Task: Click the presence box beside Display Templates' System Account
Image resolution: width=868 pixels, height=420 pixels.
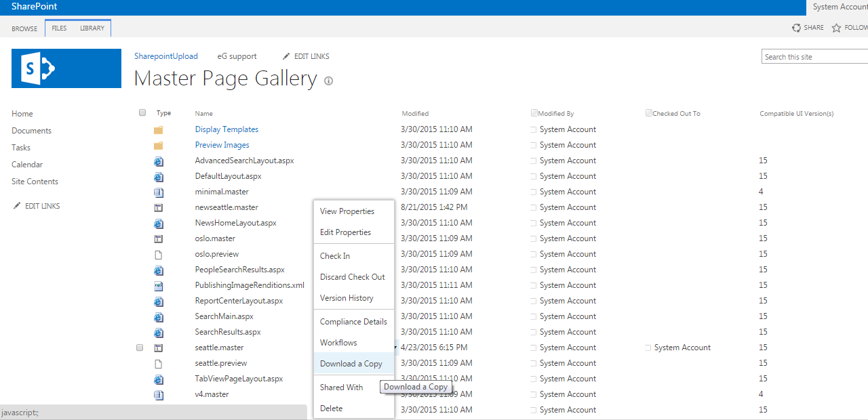Action: [x=534, y=129]
